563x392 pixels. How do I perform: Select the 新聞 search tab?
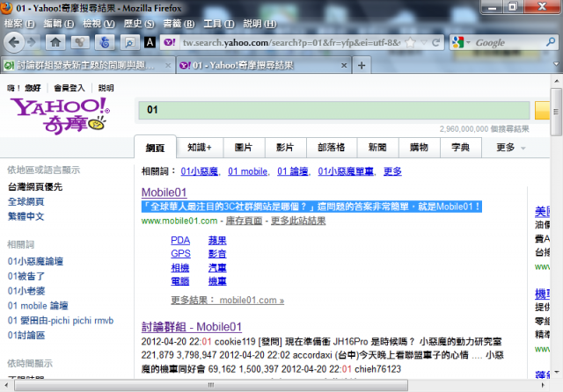(x=377, y=148)
